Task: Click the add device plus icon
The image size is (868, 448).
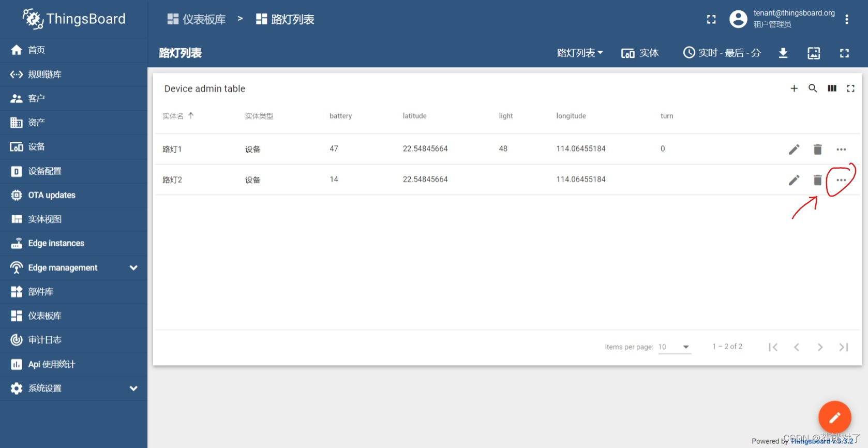Action: [x=794, y=88]
